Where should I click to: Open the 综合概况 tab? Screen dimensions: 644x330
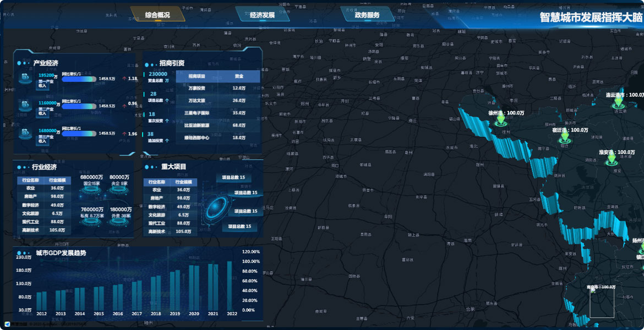tap(157, 15)
